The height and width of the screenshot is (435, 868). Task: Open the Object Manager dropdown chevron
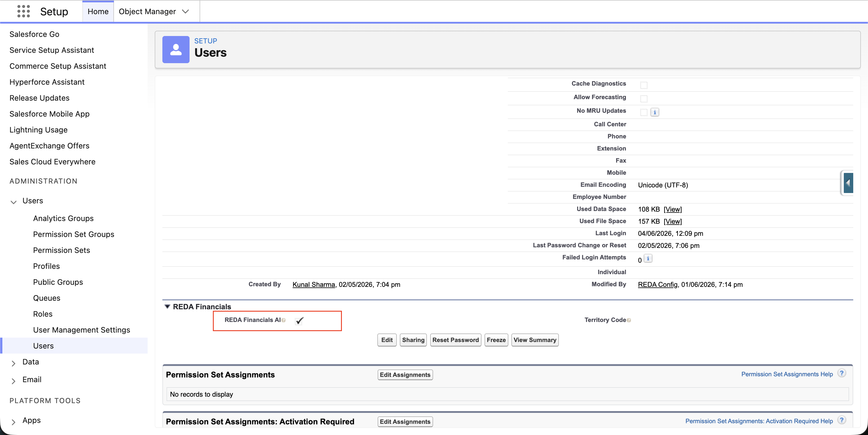[185, 12]
